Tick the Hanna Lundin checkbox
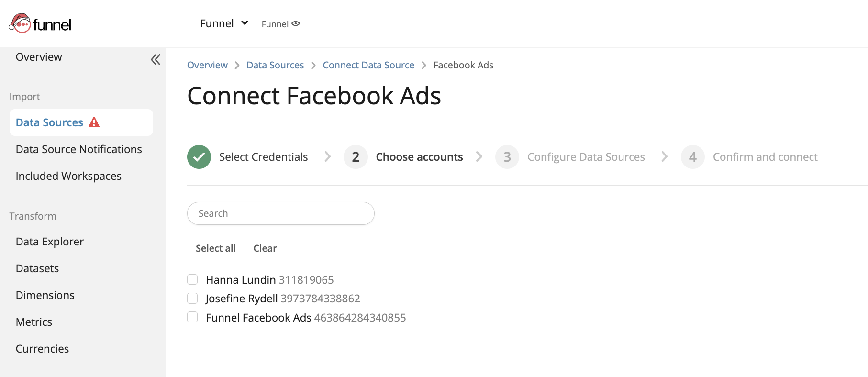This screenshot has width=868, height=377. point(192,279)
